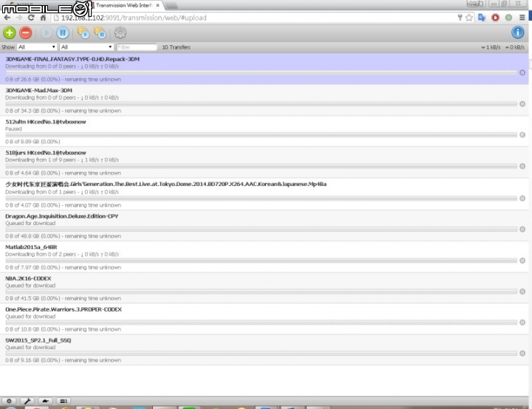Select the NBA.2K16-CODEX torrent

(265, 288)
